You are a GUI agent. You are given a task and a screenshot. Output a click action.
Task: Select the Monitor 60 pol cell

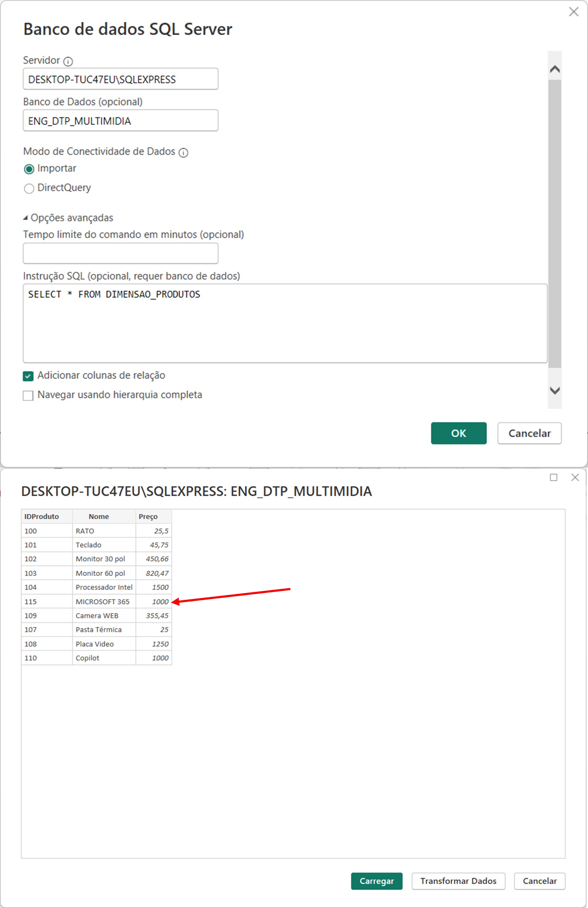coord(104,573)
